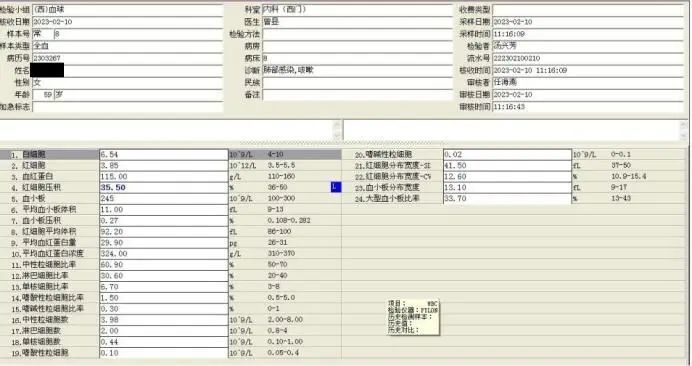Select the 红细胞平均体积 value 92.20
Image resolution: width=692 pixels, height=366 pixels.
(x=164, y=232)
